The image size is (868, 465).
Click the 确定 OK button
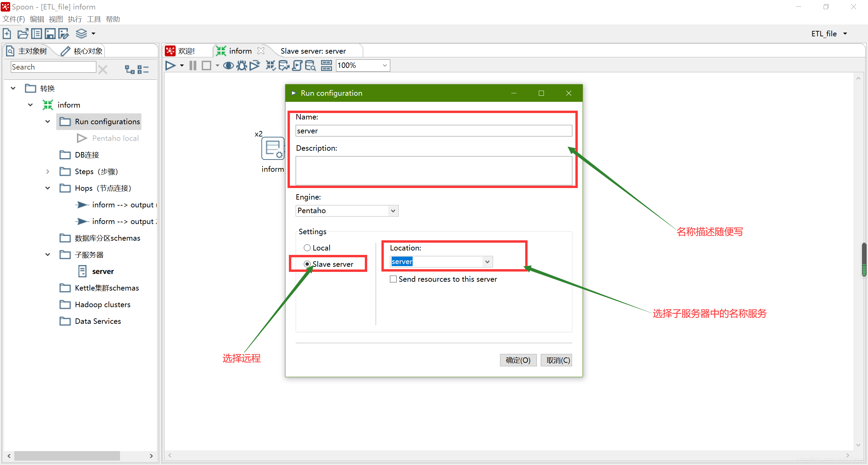tap(518, 360)
